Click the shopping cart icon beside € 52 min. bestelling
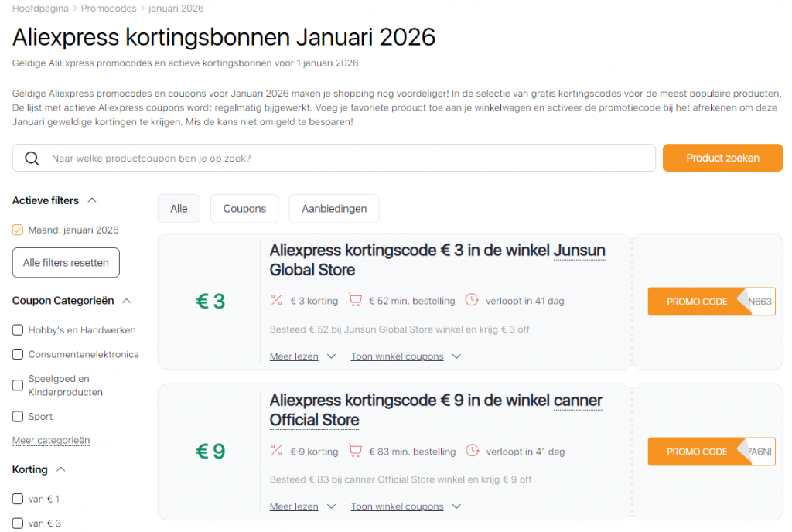792x532 pixels. (355, 301)
